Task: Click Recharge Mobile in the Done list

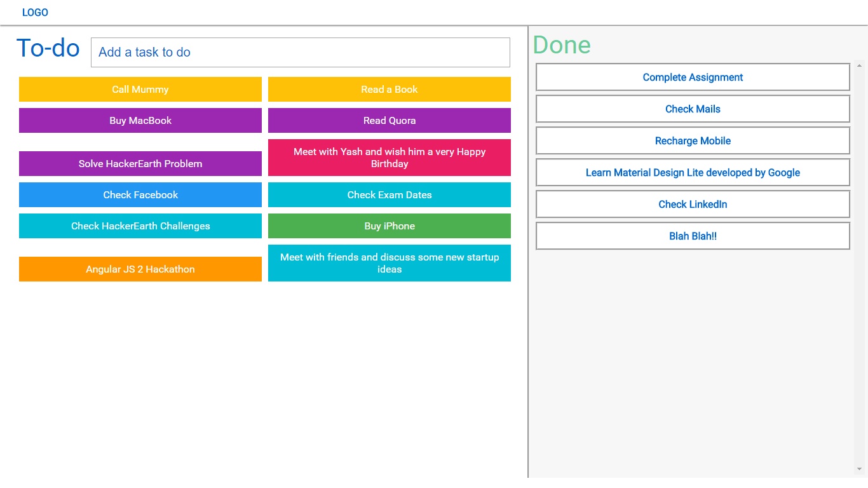Action: pyautogui.click(x=693, y=141)
